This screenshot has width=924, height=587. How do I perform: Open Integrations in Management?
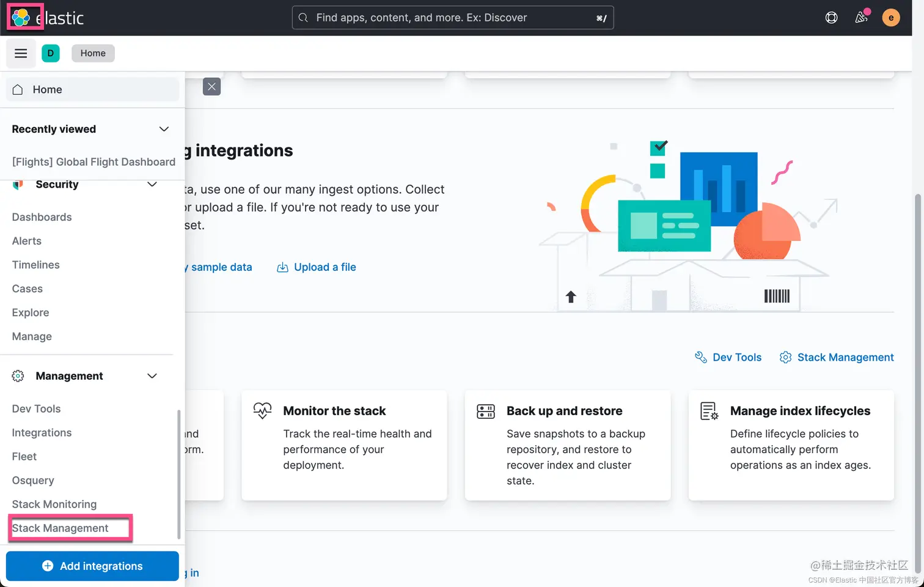(42, 432)
